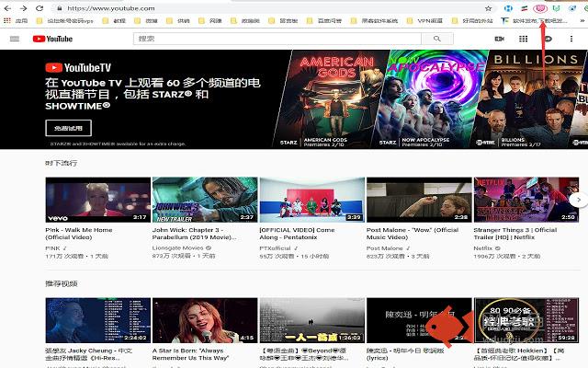Screen dimensions: 588x368
Task: Show next trending videos with carousel arrow
Action: tap(577, 200)
